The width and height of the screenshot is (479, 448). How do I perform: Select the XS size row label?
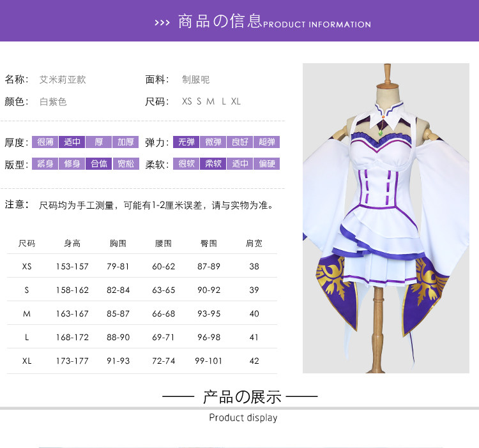27,266
